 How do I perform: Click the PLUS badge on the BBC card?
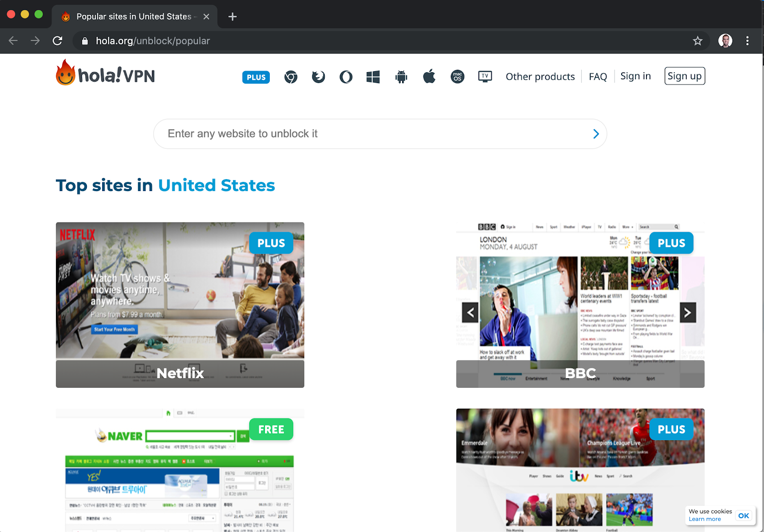point(671,243)
